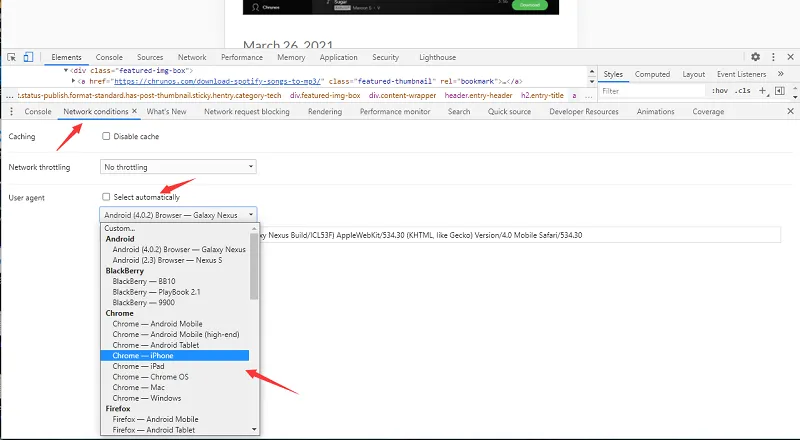Viewport: 800px width, 440px height.
Task: Open the Search drawer tab
Action: (459, 111)
